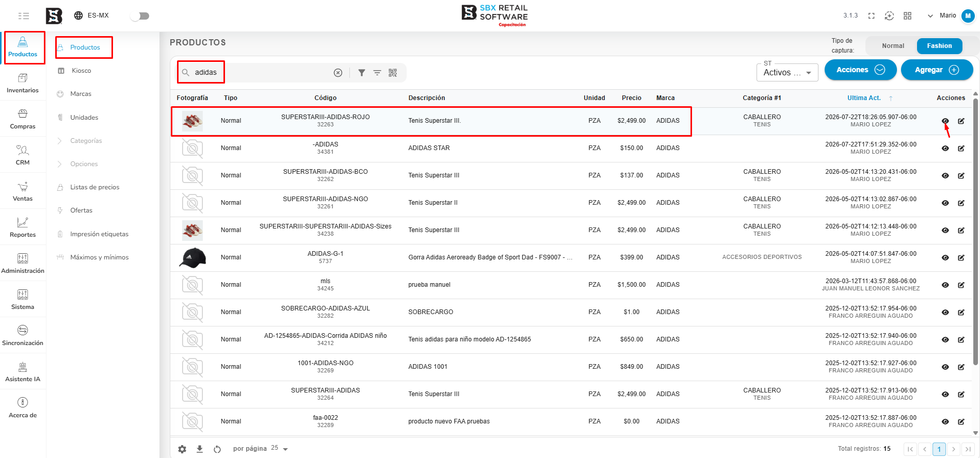Switch to the Ventas module
The height and width of the screenshot is (458, 980).
[x=23, y=191]
